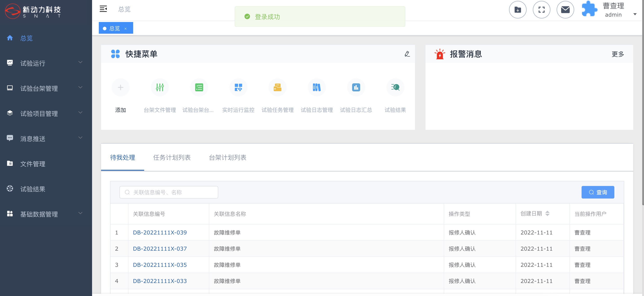Screen dimensions: 644x296
Task: Collapse the sidebar with the hamburger icon
Action: [x=103, y=9]
